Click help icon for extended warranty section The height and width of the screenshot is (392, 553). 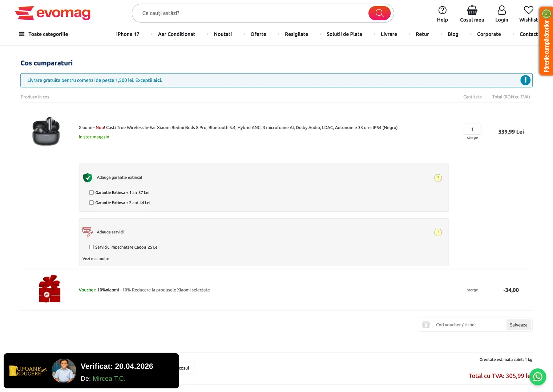click(438, 178)
